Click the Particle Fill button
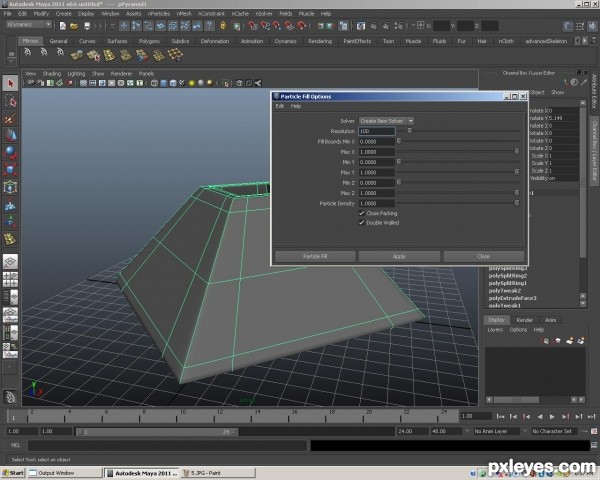600x480 pixels. click(x=315, y=256)
